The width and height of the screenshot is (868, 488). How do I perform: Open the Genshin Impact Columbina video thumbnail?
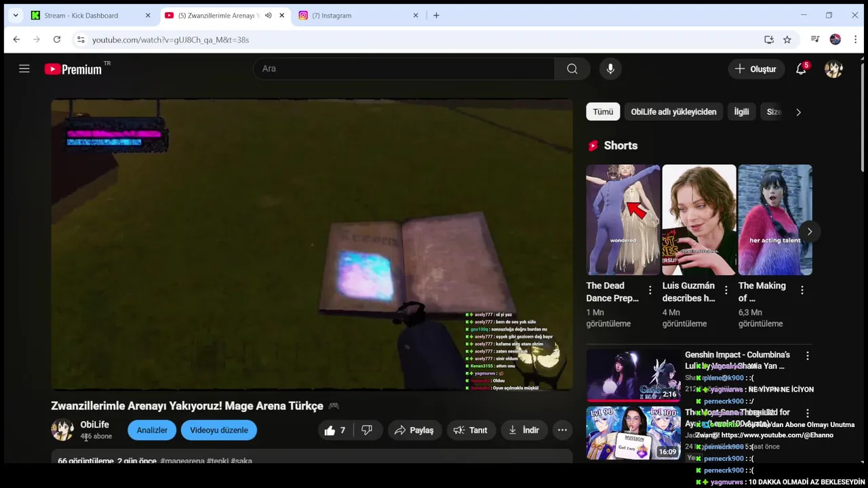click(x=633, y=375)
